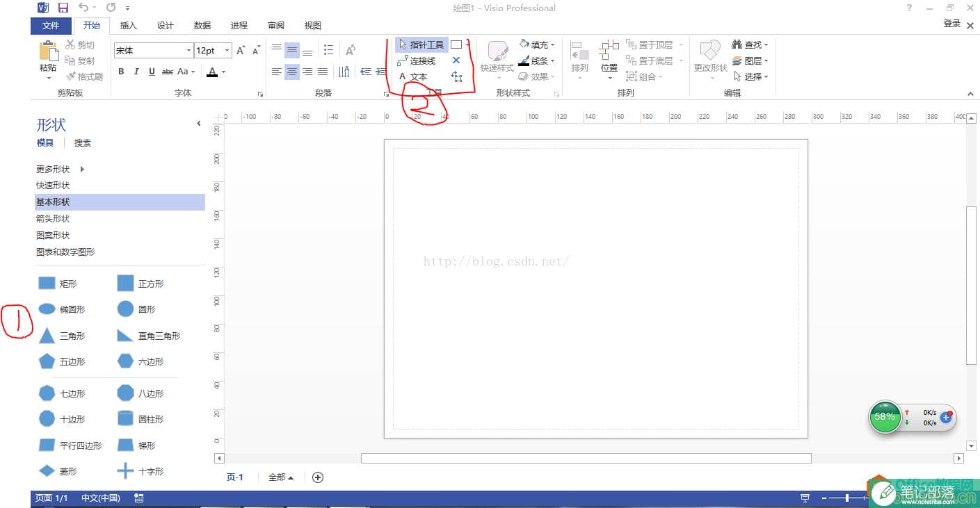This screenshot has height=508, width=980.
Task: Switch to the Design (设计) tab
Action: tap(166, 26)
